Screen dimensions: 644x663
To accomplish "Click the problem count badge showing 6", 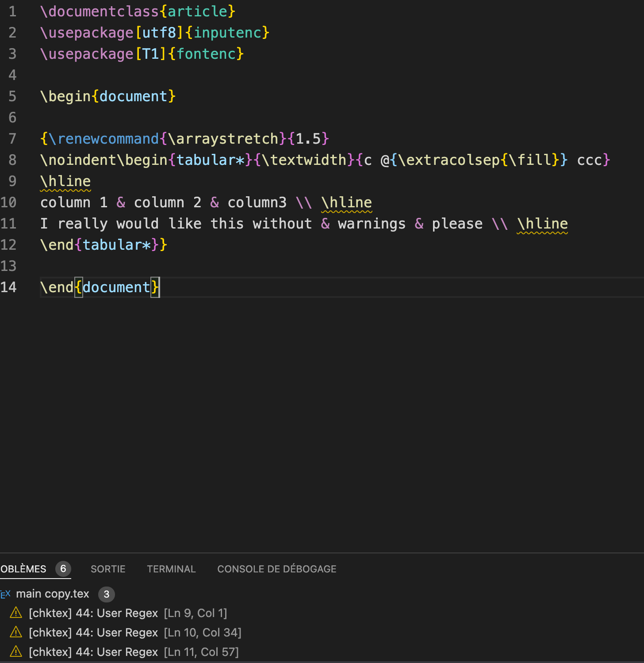I will [63, 569].
